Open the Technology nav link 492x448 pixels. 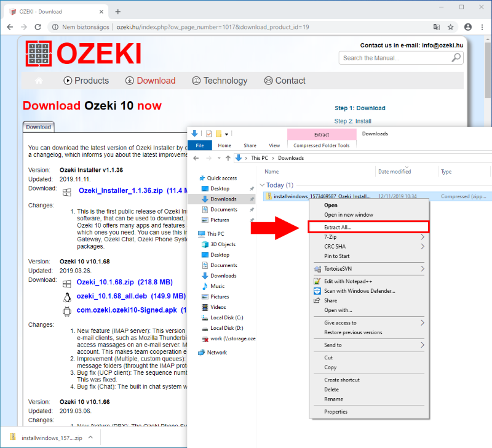click(x=220, y=81)
